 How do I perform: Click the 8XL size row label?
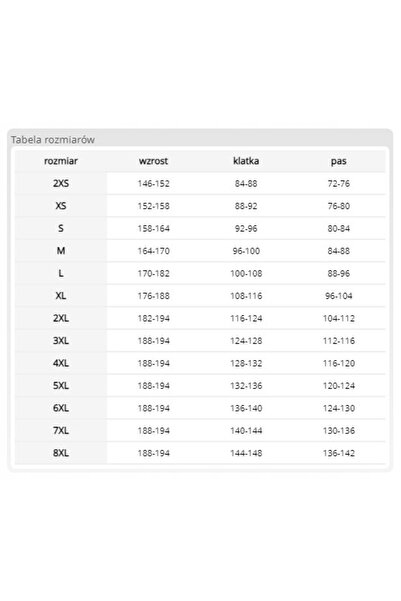61,453
